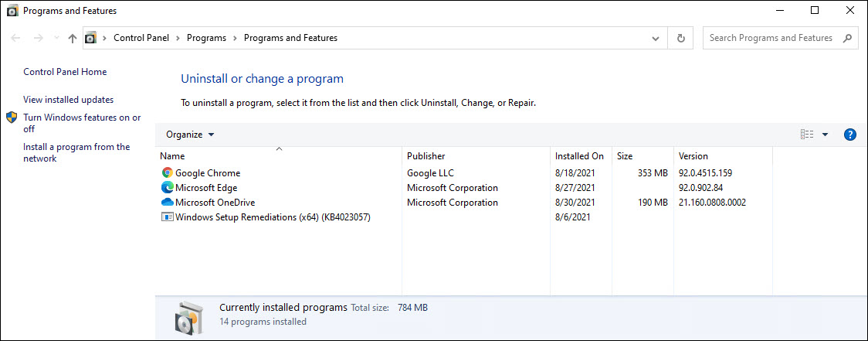Image resolution: width=868 pixels, height=341 pixels.
Task: Click the 8/30/2021 install date
Action: coord(575,203)
